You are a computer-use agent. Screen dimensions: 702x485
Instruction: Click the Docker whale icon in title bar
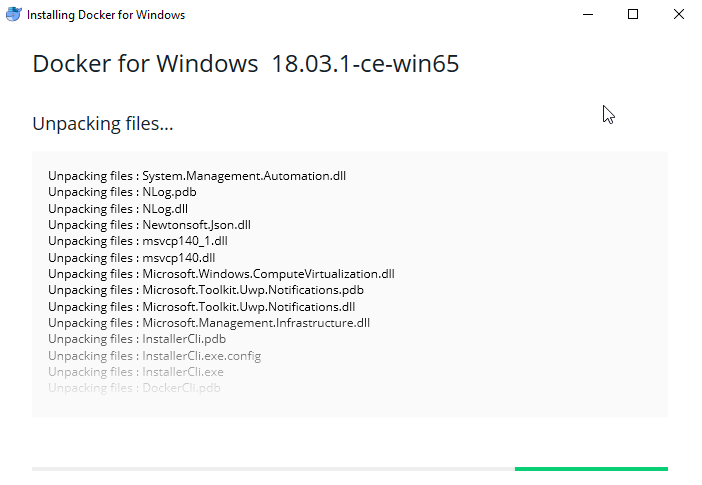click(13, 14)
